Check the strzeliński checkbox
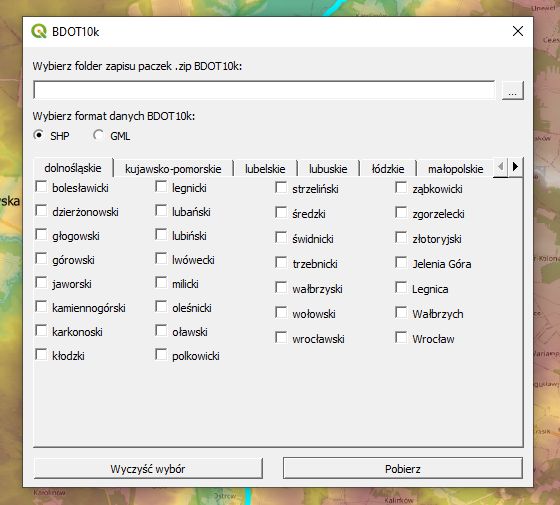 point(281,188)
